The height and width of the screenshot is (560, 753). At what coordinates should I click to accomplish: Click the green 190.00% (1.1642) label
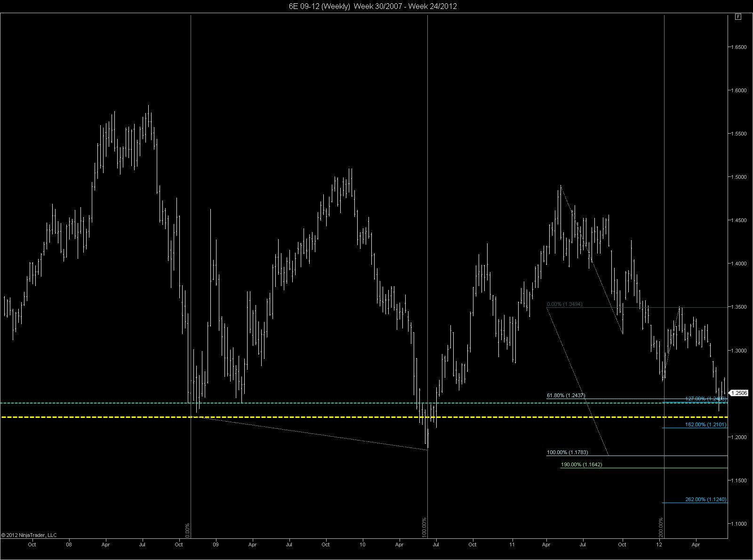point(582,465)
